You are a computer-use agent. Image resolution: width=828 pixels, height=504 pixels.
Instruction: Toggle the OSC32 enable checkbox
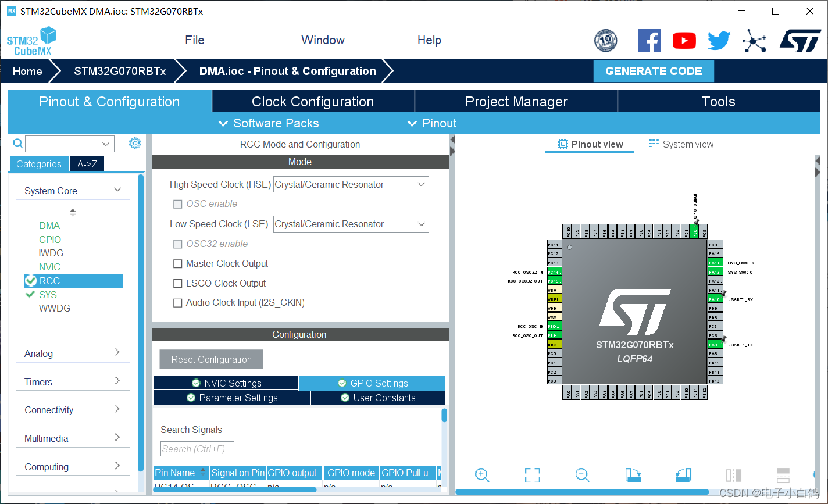(178, 244)
